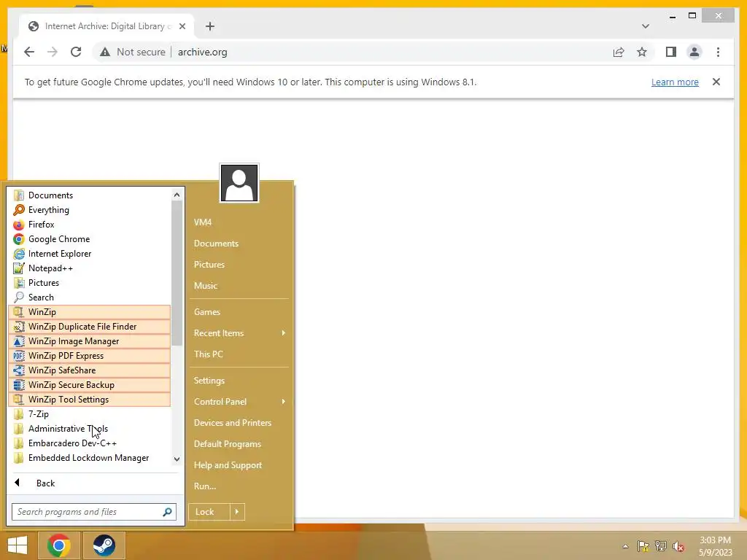747x560 pixels.
Task: Select VM4 user folder in Start menu
Action: tap(239, 222)
